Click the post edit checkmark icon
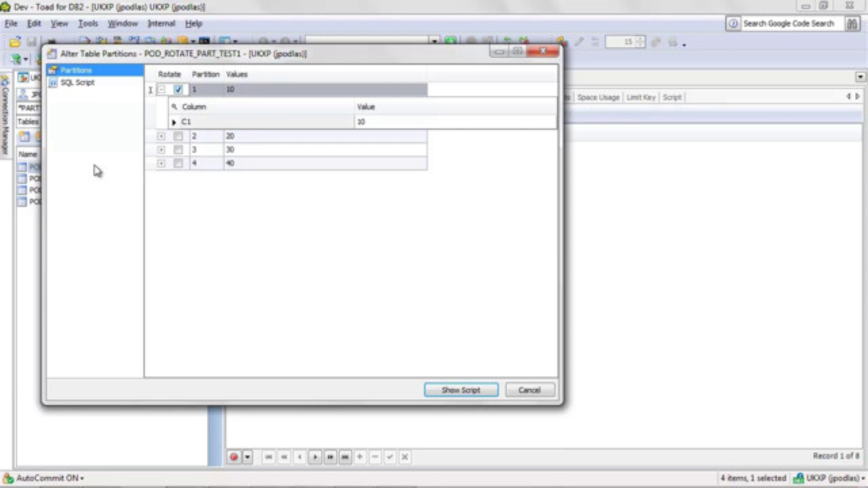This screenshot has height=488, width=868. [x=389, y=457]
